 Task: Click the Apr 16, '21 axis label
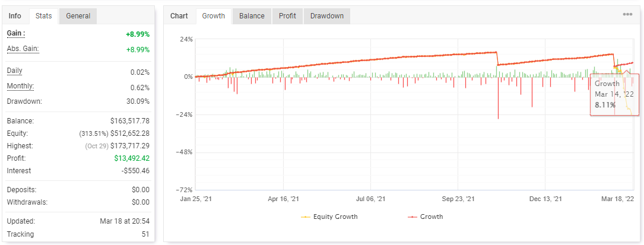[x=283, y=199]
